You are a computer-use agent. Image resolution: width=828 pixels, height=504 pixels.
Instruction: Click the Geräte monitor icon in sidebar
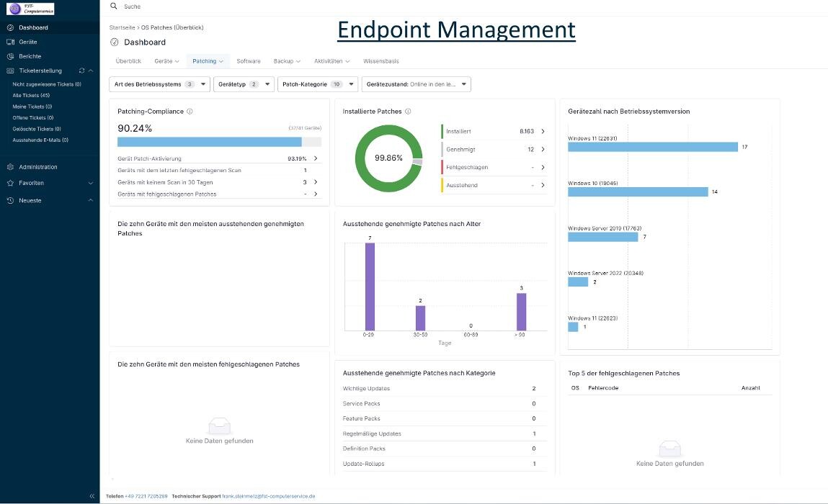coord(10,42)
